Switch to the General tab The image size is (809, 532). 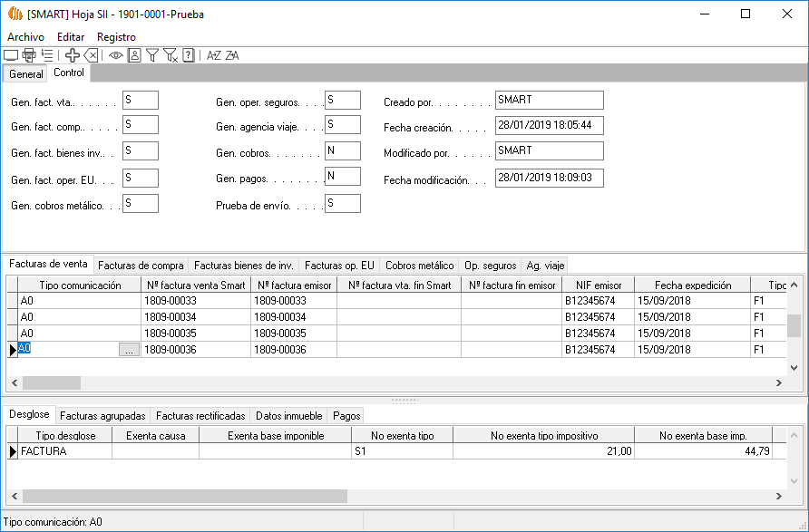click(x=25, y=74)
